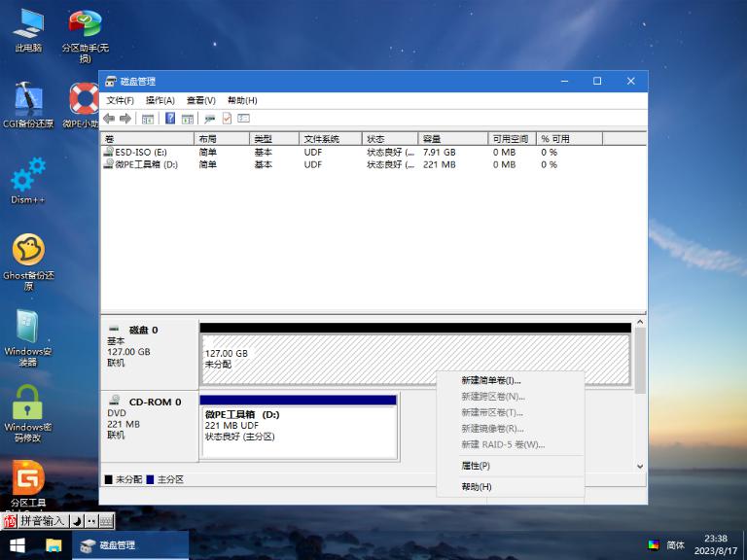Click the connect/rescan disk toolbar icon

click(210, 119)
